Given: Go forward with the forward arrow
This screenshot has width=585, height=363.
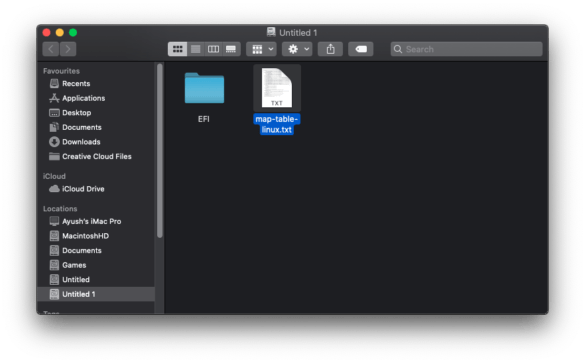Looking at the screenshot, I should 68,49.
